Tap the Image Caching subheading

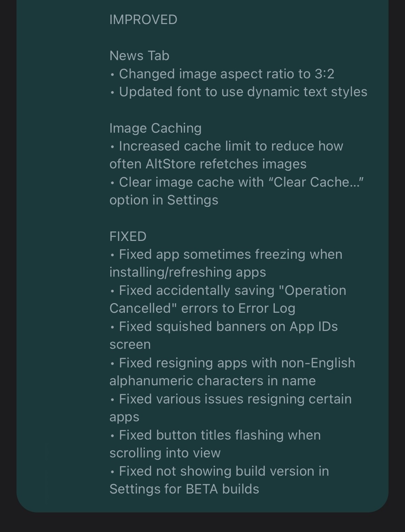(156, 128)
